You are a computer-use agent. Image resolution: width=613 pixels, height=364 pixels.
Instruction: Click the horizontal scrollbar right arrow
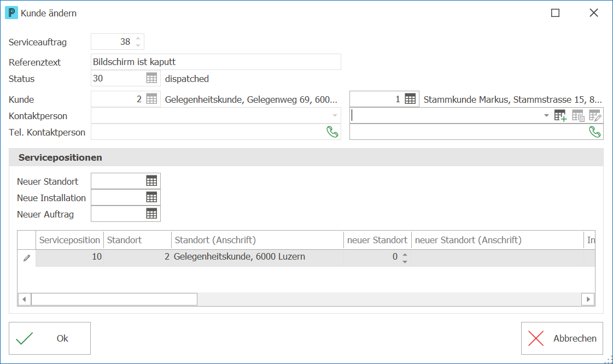click(x=588, y=299)
